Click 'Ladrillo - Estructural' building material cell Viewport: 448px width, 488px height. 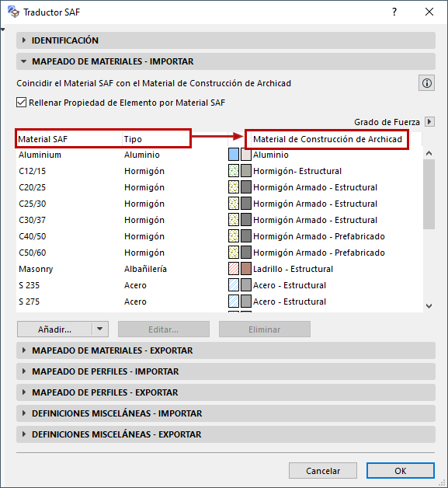pos(293,269)
